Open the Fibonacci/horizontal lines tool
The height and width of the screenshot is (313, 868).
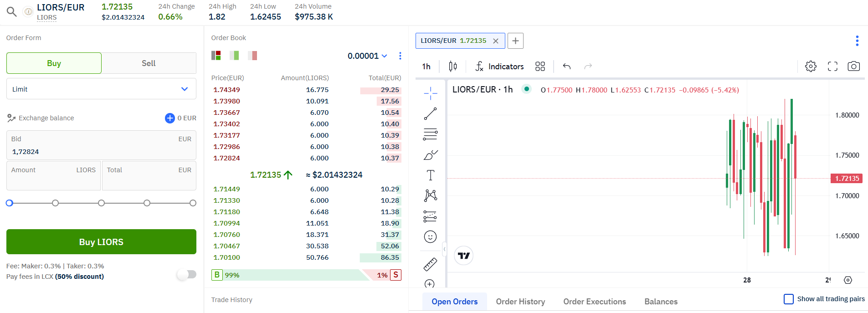coord(430,134)
